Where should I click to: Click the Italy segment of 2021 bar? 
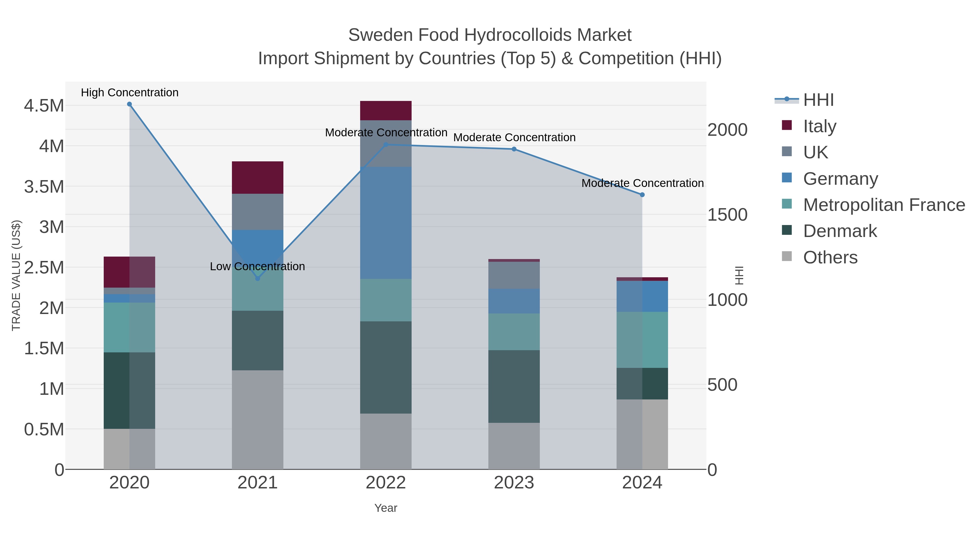[x=258, y=178]
